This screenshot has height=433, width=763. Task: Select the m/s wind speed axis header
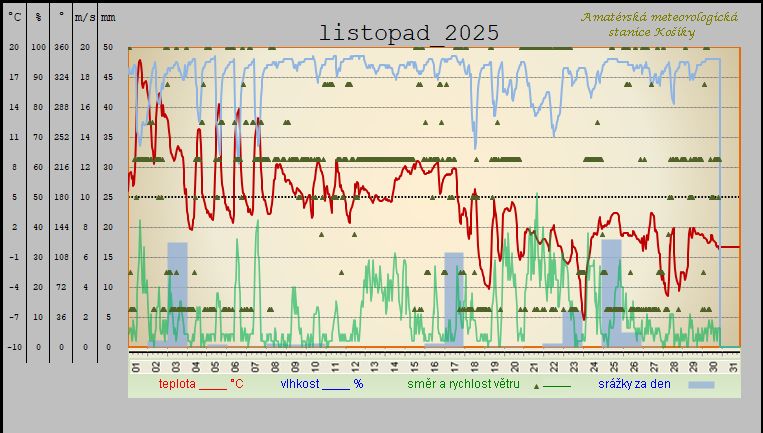tap(85, 18)
